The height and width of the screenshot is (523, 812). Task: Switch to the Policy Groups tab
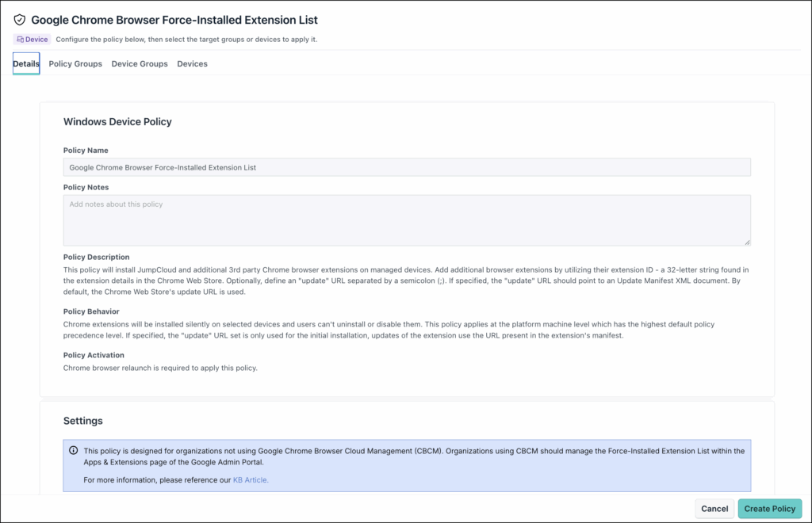pyautogui.click(x=75, y=63)
